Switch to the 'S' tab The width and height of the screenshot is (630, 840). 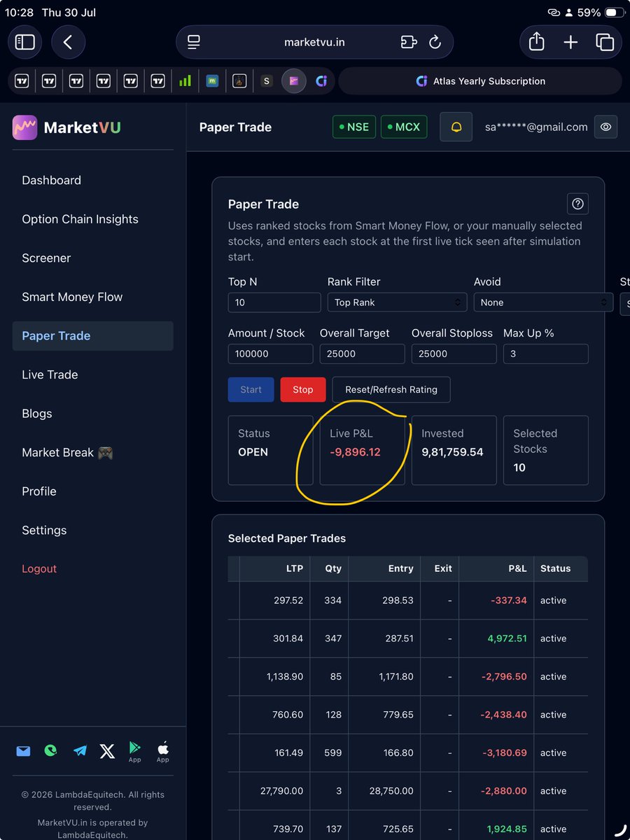pos(266,81)
